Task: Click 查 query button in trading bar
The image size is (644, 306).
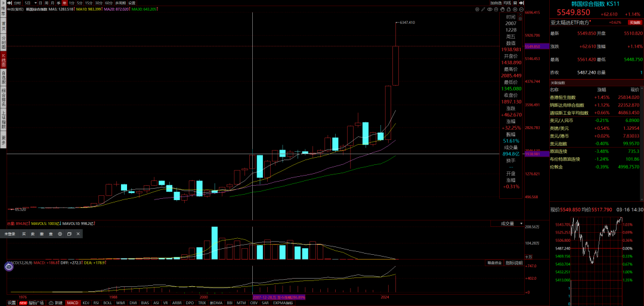Action: pyautogui.click(x=51, y=234)
